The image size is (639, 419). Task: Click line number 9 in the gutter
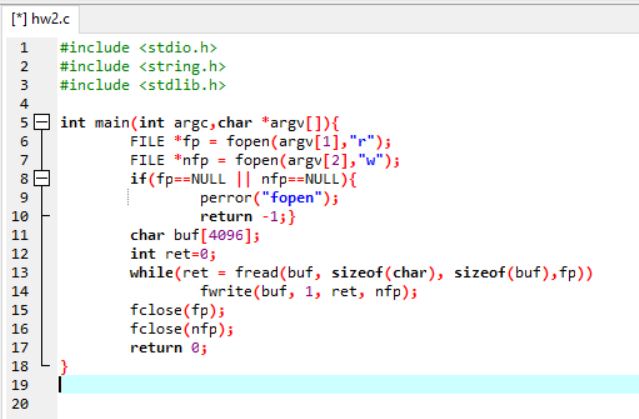[x=24, y=198]
